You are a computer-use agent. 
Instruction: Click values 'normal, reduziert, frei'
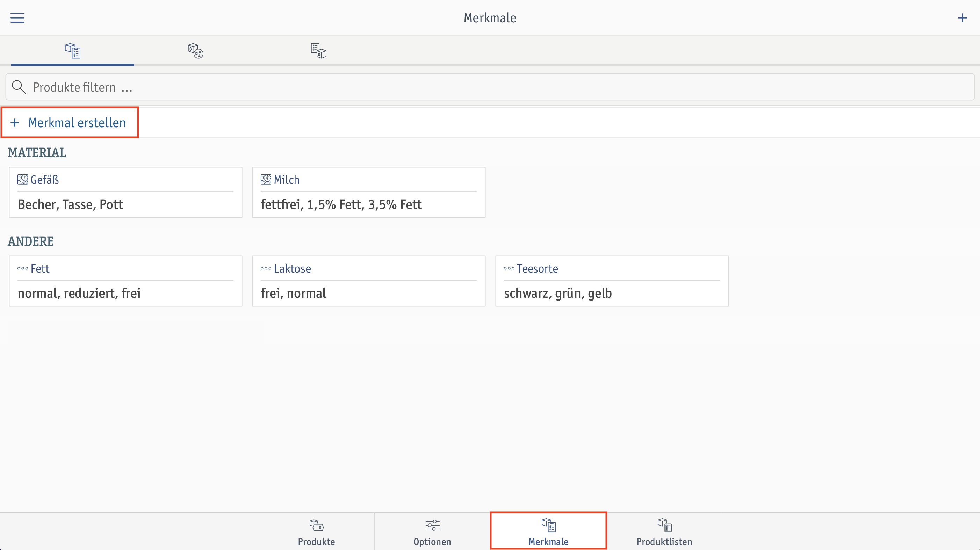point(79,293)
